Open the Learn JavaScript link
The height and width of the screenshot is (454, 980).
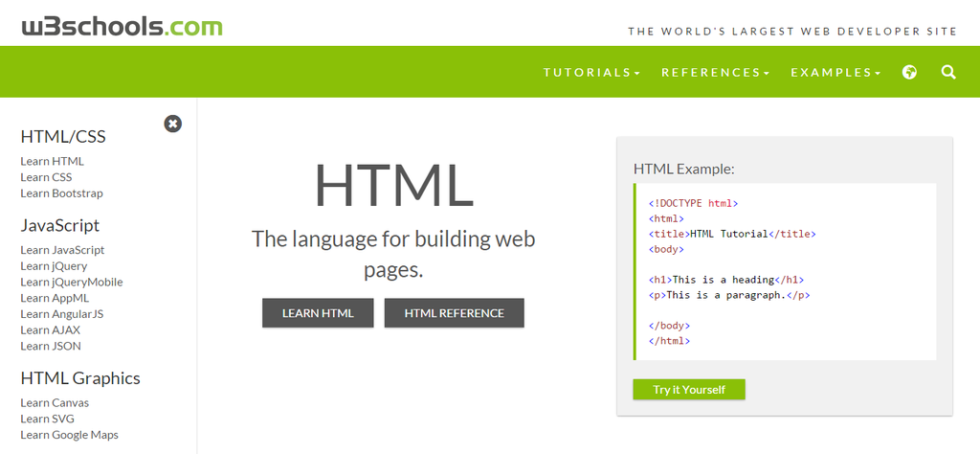pyautogui.click(x=62, y=250)
